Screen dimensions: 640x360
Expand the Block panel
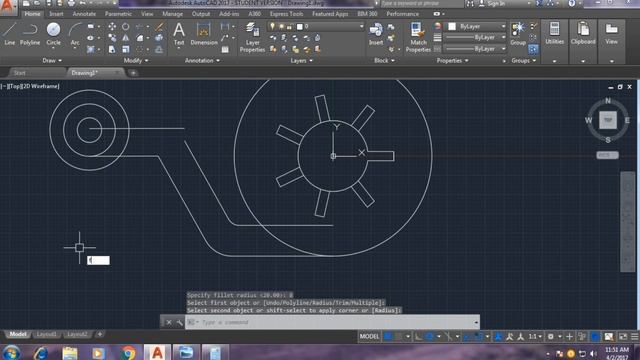(384, 60)
